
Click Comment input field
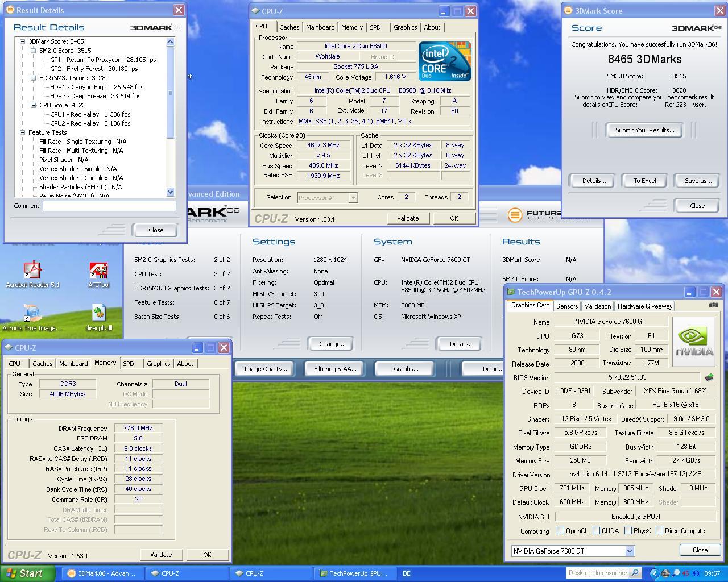click(x=109, y=206)
